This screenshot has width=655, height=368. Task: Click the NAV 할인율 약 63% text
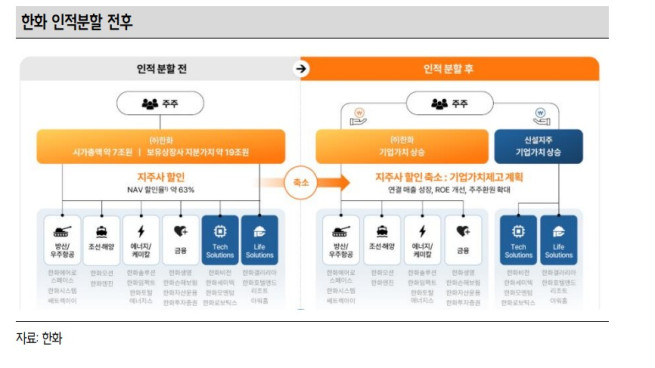pyautogui.click(x=161, y=190)
